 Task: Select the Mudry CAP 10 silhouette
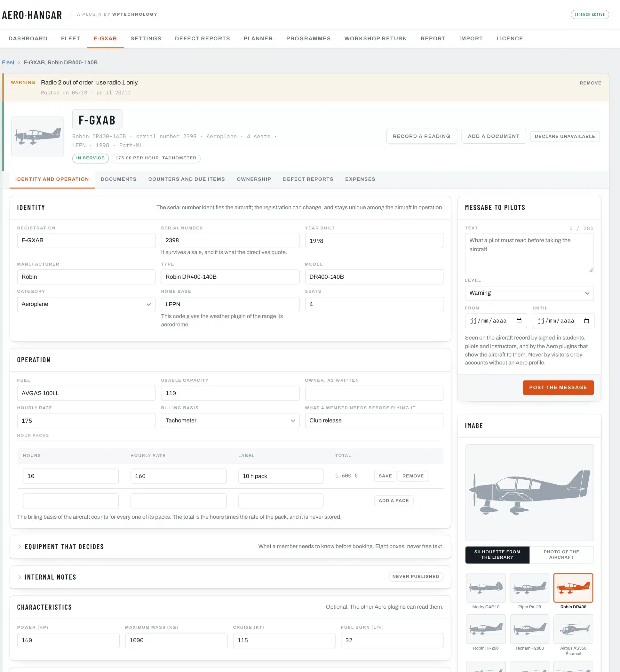(x=485, y=588)
